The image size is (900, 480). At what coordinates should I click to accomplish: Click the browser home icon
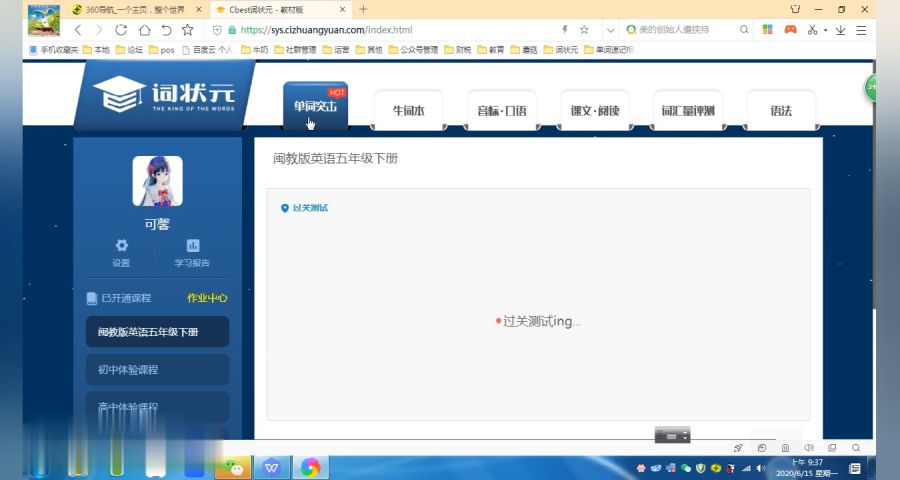(x=144, y=30)
